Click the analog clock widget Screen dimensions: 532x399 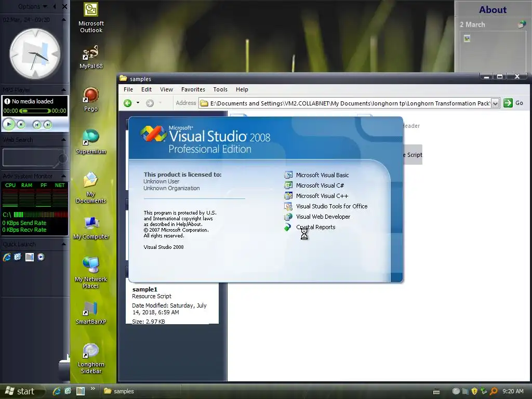35,54
